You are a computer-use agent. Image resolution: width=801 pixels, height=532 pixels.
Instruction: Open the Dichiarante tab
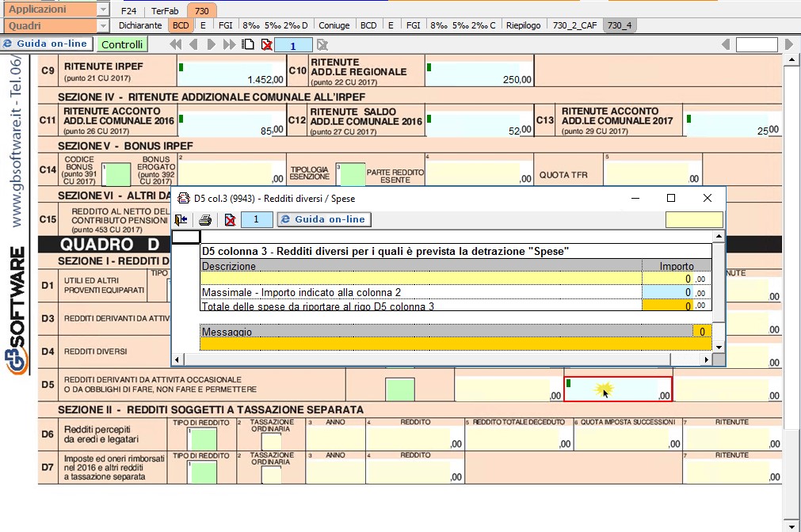140,25
